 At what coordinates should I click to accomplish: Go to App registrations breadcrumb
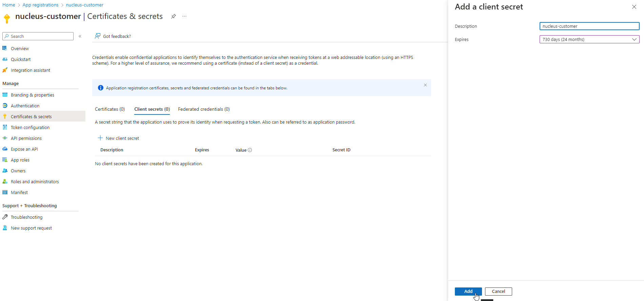[x=40, y=5]
